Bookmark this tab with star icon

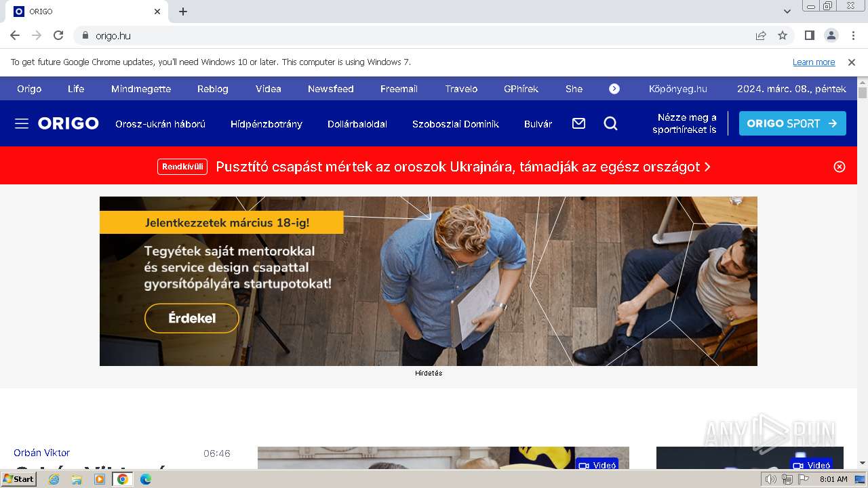783,35
